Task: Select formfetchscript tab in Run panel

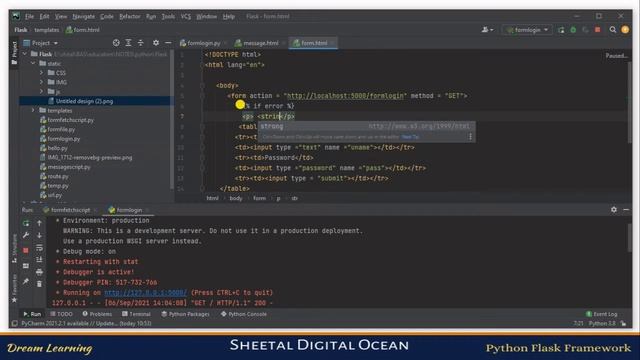Action: coord(70,210)
